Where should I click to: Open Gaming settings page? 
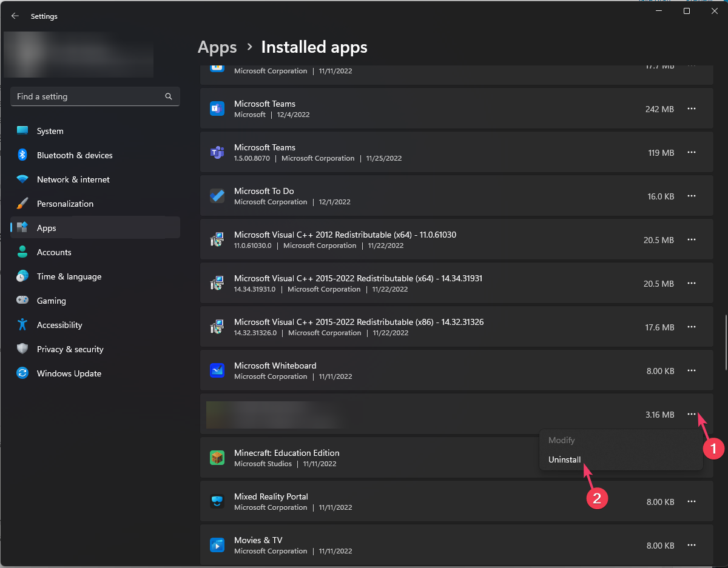95,301
